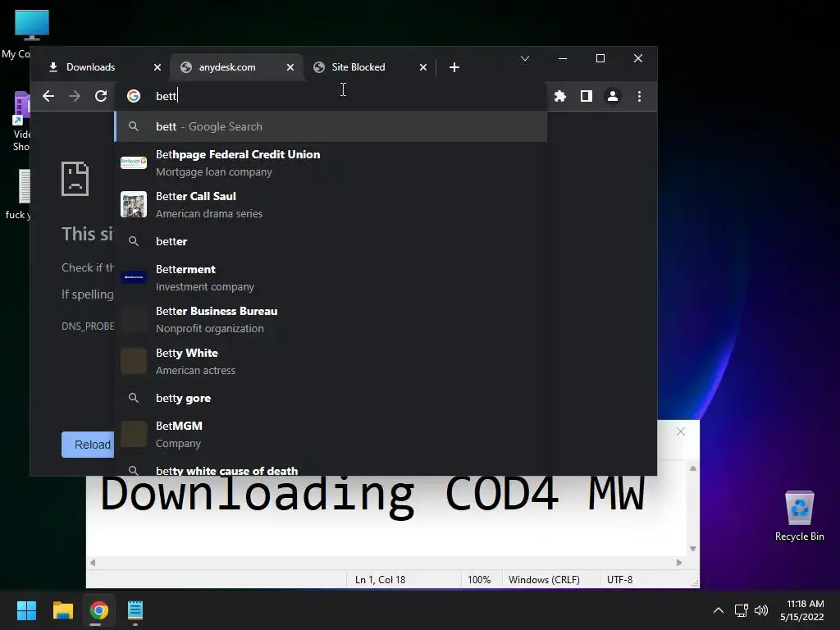Click the Bethpage logo thumbnail
This screenshot has height=630, width=840.
(134, 163)
